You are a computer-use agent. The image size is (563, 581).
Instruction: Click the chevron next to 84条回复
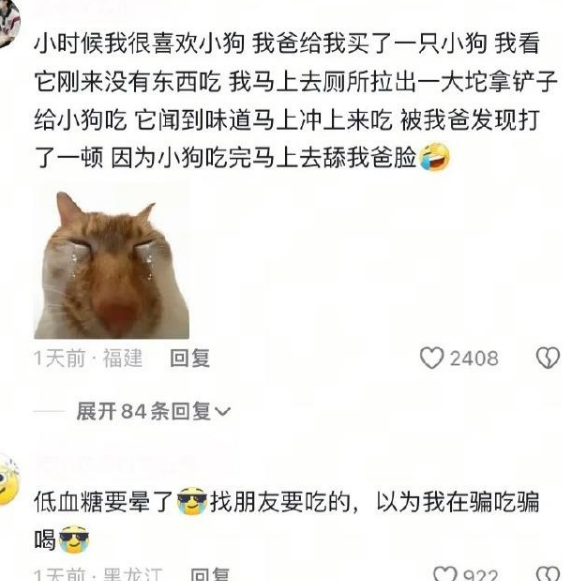pos(223,412)
